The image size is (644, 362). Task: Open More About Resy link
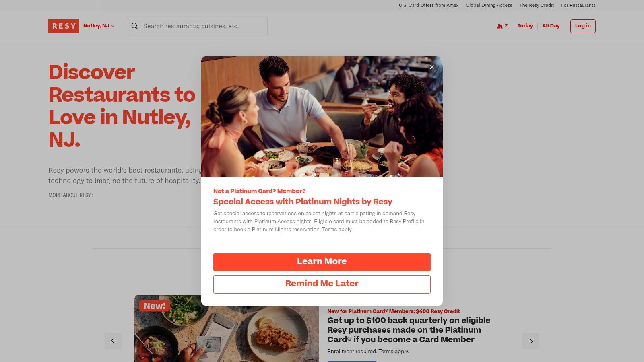coord(71,195)
